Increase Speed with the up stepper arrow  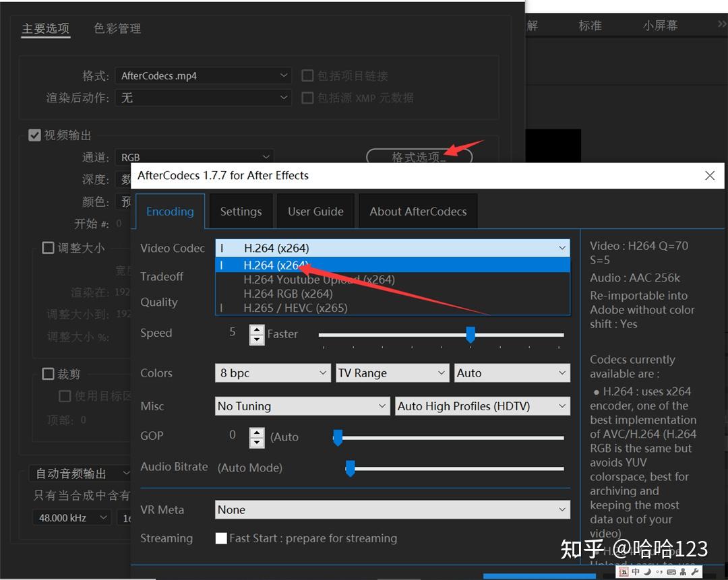(x=257, y=330)
